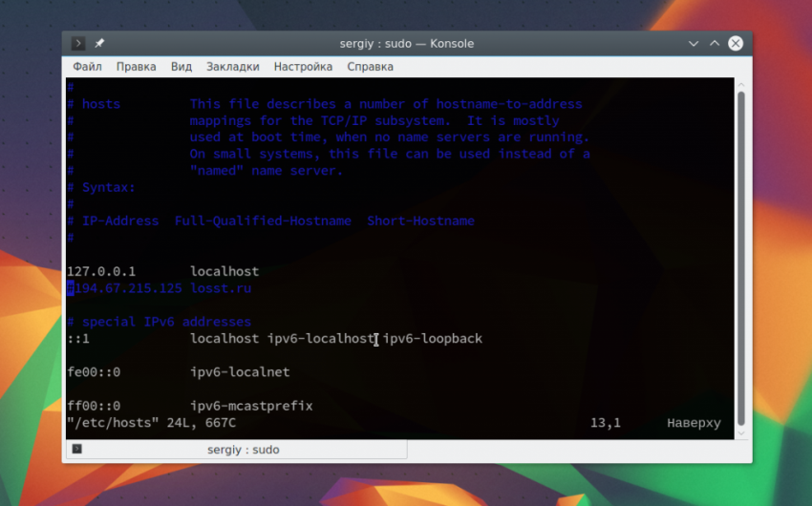Screen dimensions: 812x506
Task: Click the losst.ru hosts entry
Action: 159,288
